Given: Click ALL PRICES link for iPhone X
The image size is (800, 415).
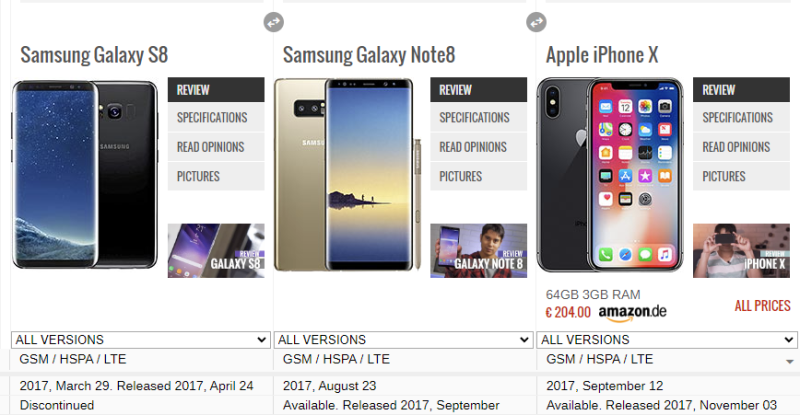Looking at the screenshot, I should click(762, 306).
